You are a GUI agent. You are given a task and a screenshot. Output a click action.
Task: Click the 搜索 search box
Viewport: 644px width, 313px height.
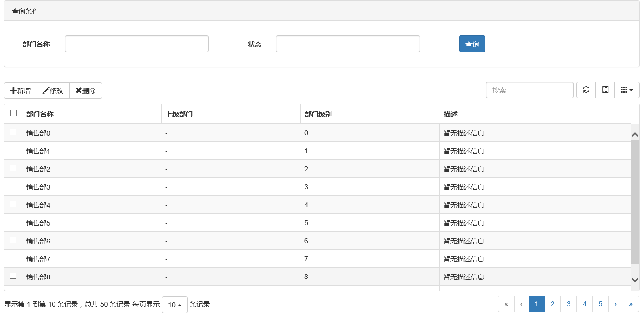click(x=530, y=90)
